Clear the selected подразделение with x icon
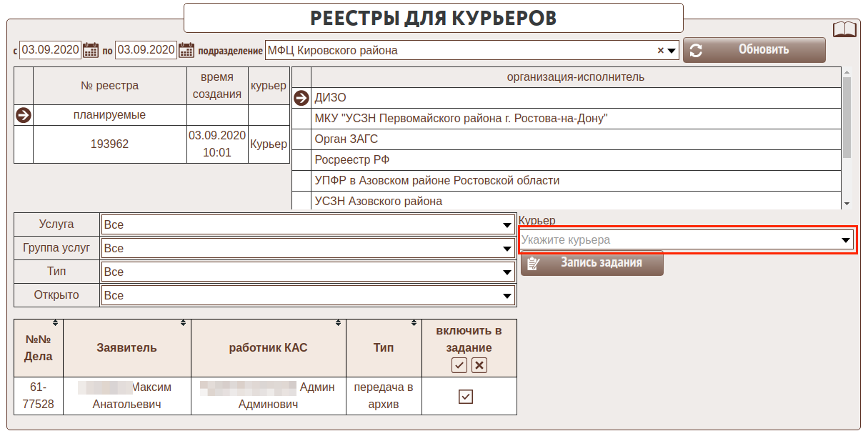868x431 pixels. point(661,51)
